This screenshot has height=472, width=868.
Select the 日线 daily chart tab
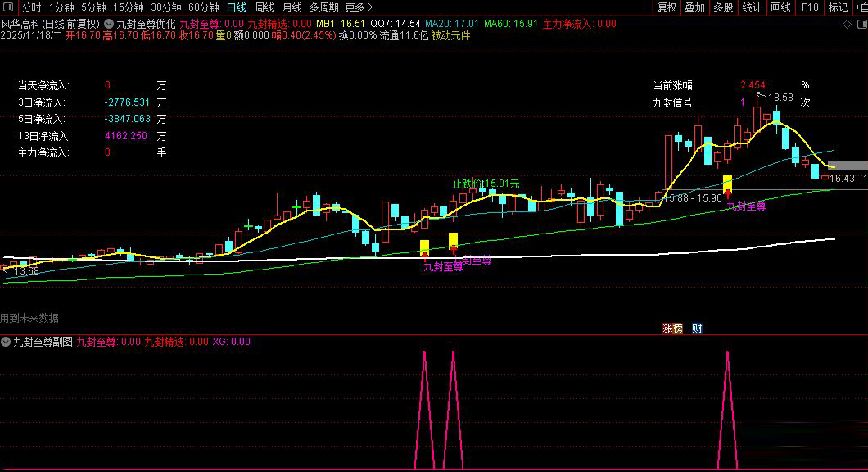tap(237, 7)
